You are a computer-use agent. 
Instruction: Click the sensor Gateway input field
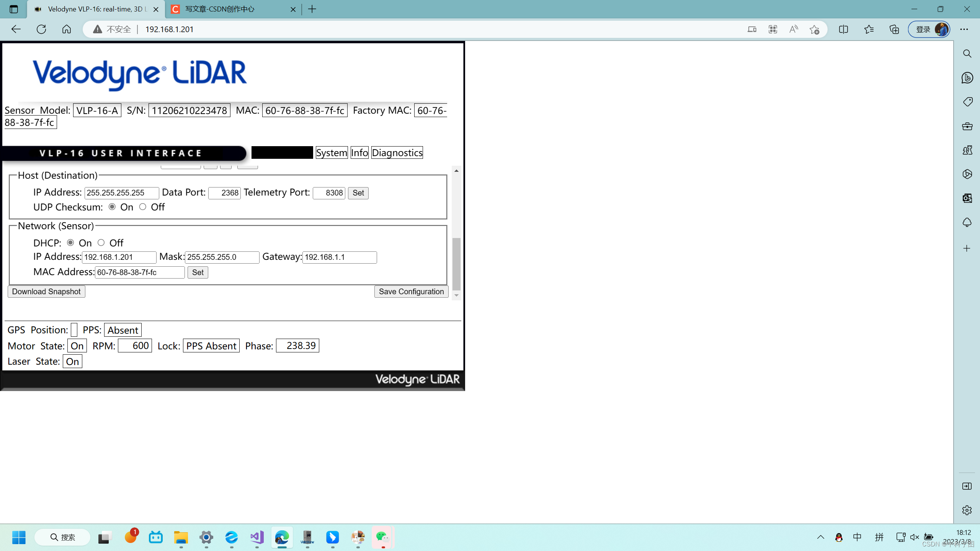pos(339,257)
